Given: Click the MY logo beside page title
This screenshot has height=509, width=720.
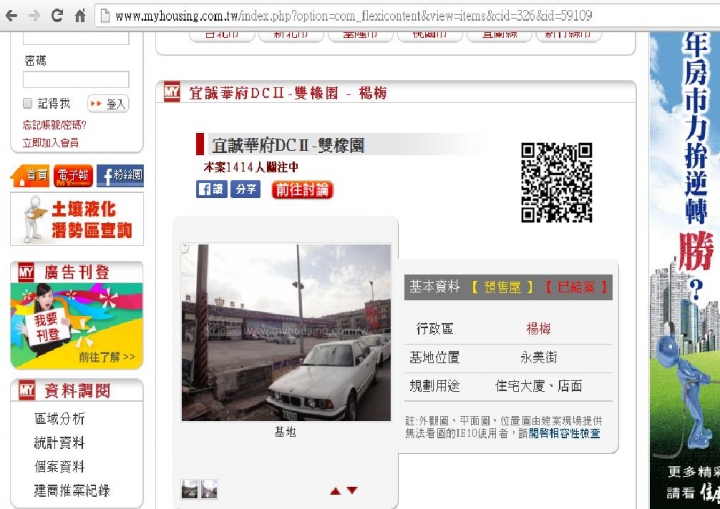Looking at the screenshot, I should coord(172,92).
